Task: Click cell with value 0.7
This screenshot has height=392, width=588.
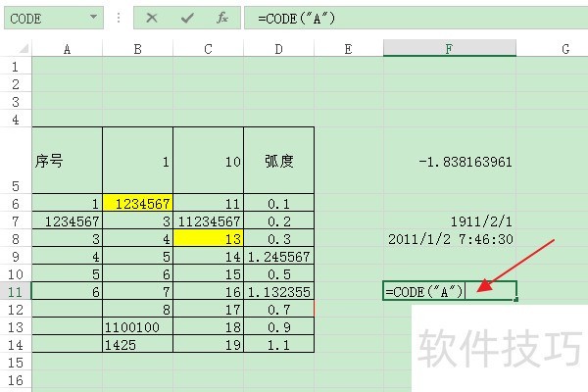Action: point(278,309)
